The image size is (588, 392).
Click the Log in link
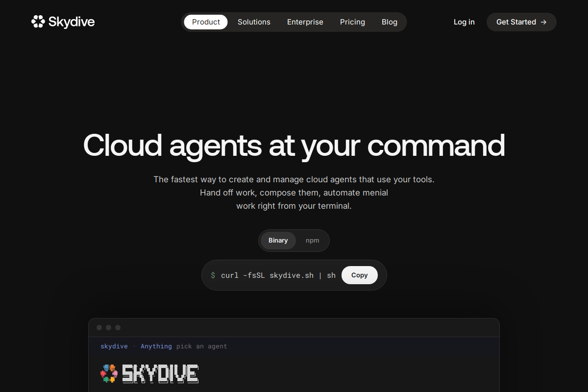(464, 22)
